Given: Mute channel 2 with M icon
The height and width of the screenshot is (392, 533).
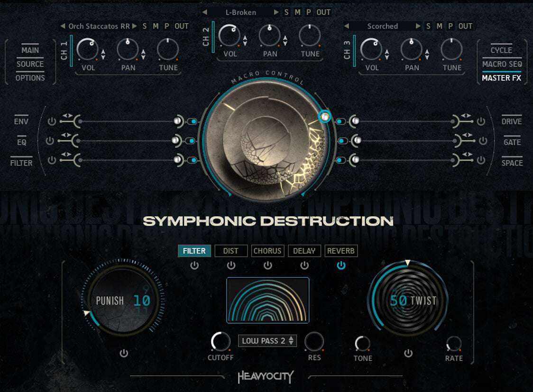Looking at the screenshot, I should (x=297, y=12).
